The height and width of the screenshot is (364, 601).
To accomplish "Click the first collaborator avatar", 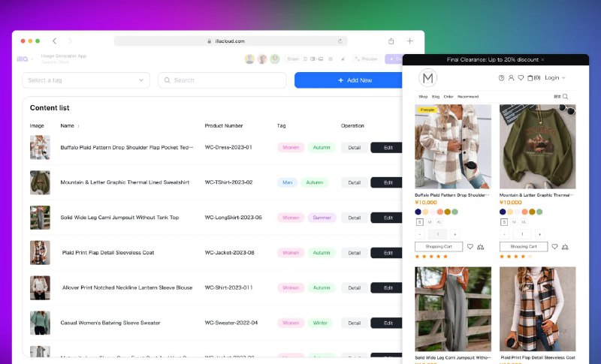I will (249, 59).
